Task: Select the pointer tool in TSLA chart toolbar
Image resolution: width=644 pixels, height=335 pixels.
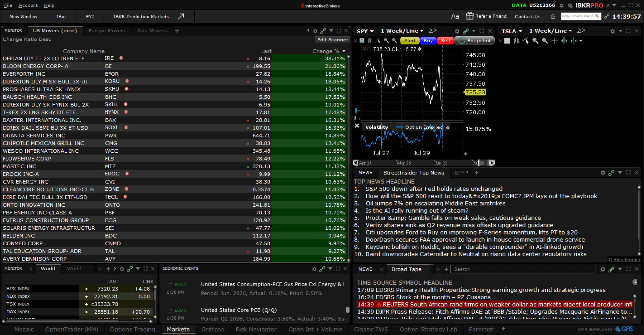Action: click(x=526, y=41)
